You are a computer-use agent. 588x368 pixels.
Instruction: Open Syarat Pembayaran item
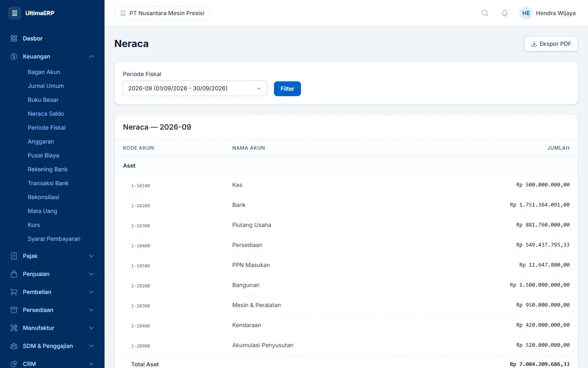54,239
